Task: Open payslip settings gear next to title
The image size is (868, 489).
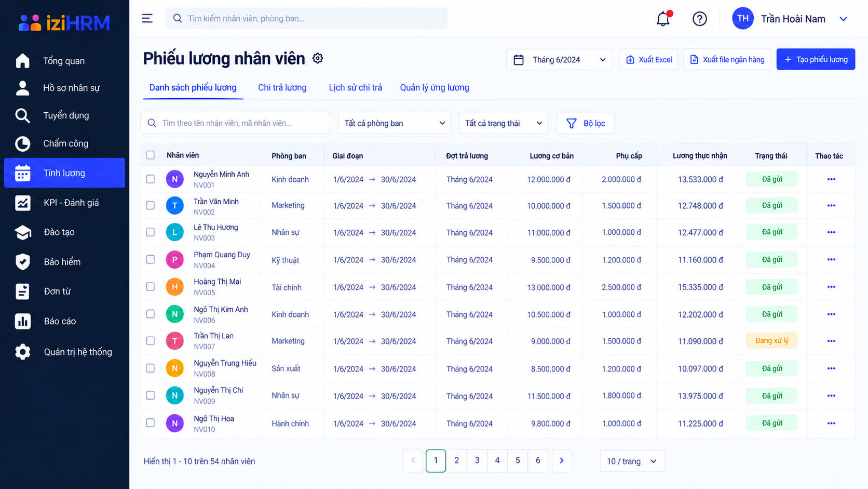Action: click(x=318, y=58)
